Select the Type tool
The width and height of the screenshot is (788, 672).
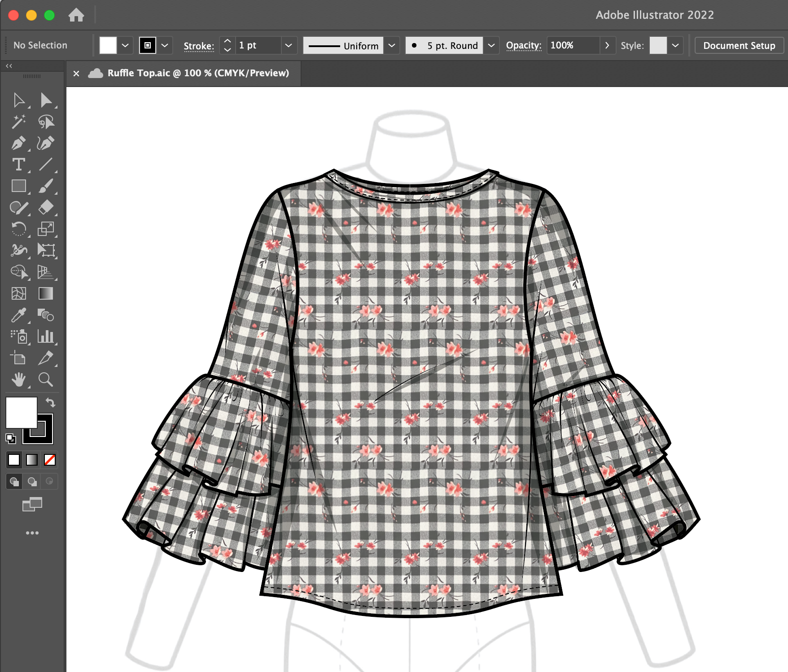click(19, 165)
